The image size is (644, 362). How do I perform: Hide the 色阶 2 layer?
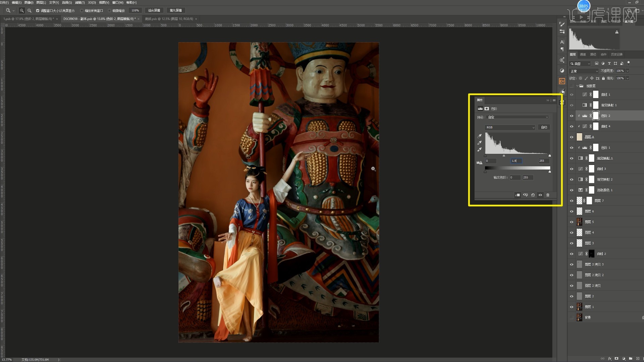coord(572,116)
